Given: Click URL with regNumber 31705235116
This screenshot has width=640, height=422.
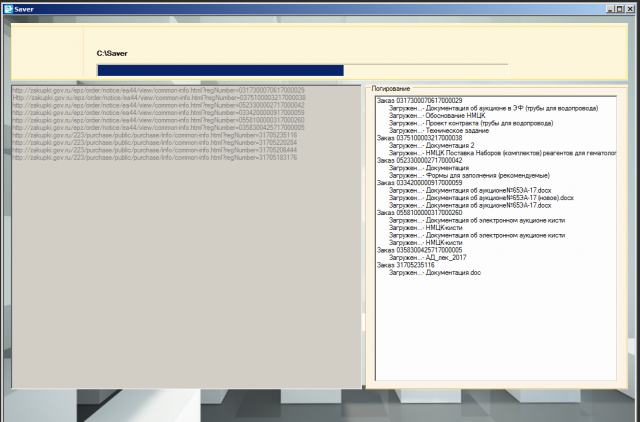Looking at the screenshot, I should (x=155, y=135).
